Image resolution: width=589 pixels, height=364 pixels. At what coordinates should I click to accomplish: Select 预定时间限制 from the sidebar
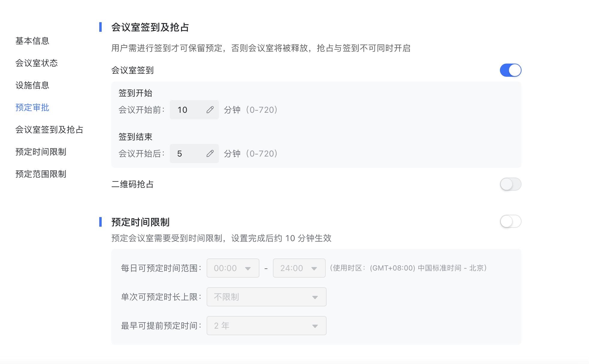coord(41,152)
